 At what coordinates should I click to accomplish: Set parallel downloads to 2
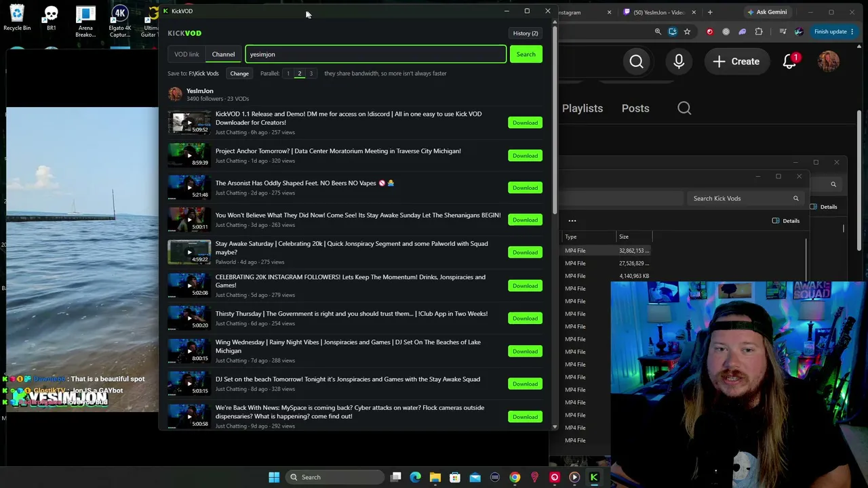(x=299, y=73)
